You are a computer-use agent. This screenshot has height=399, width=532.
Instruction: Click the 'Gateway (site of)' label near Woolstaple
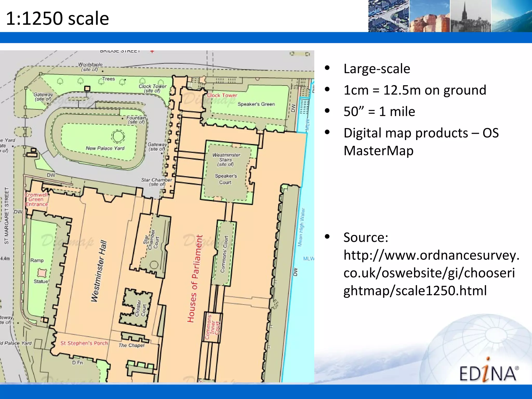[x=43, y=97]
